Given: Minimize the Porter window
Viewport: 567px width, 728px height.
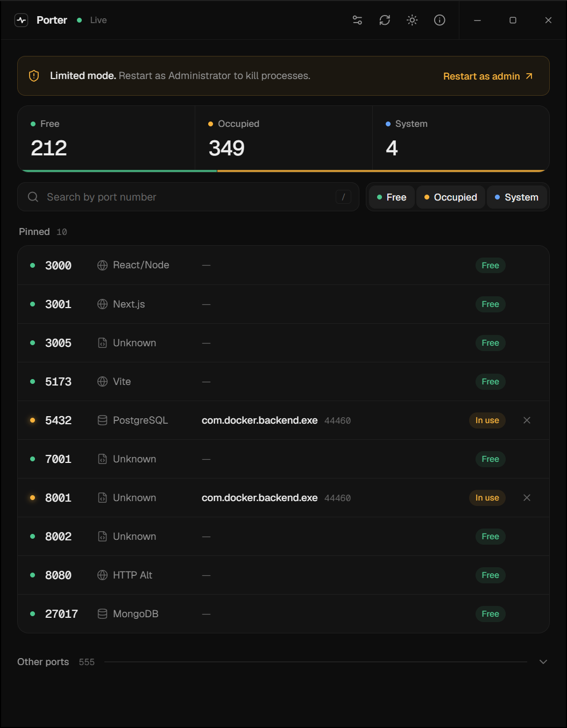Looking at the screenshot, I should click(x=477, y=20).
